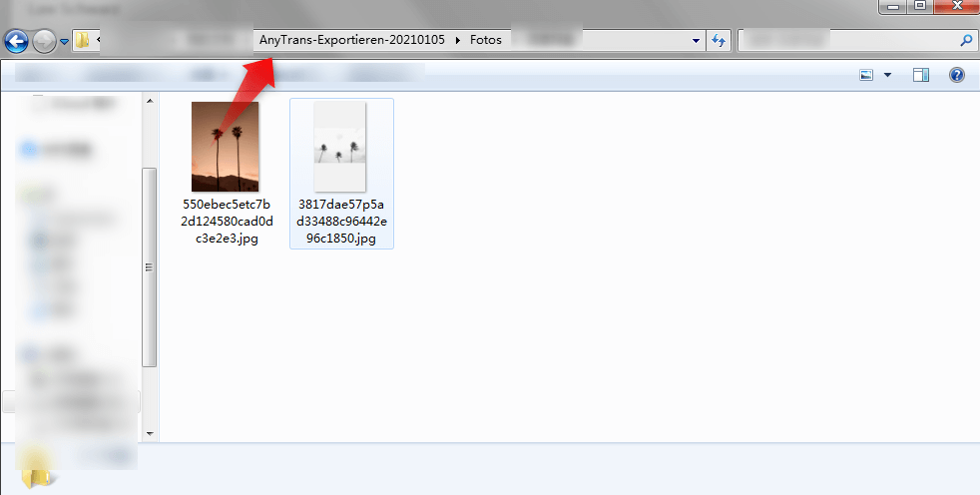980x495 pixels.
Task: Select the sunset palm trees thumbnail
Action: (x=225, y=147)
